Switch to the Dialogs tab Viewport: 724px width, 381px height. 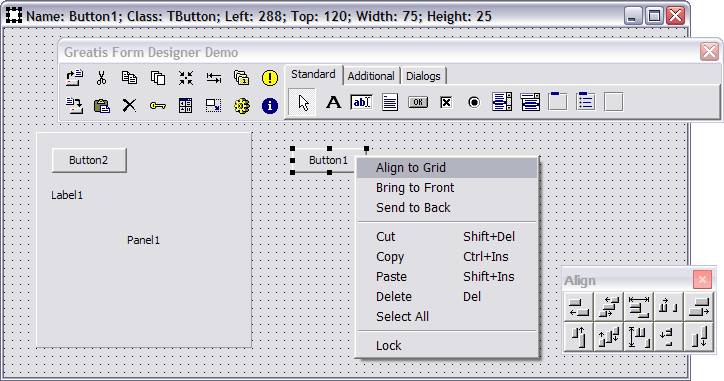(423, 76)
